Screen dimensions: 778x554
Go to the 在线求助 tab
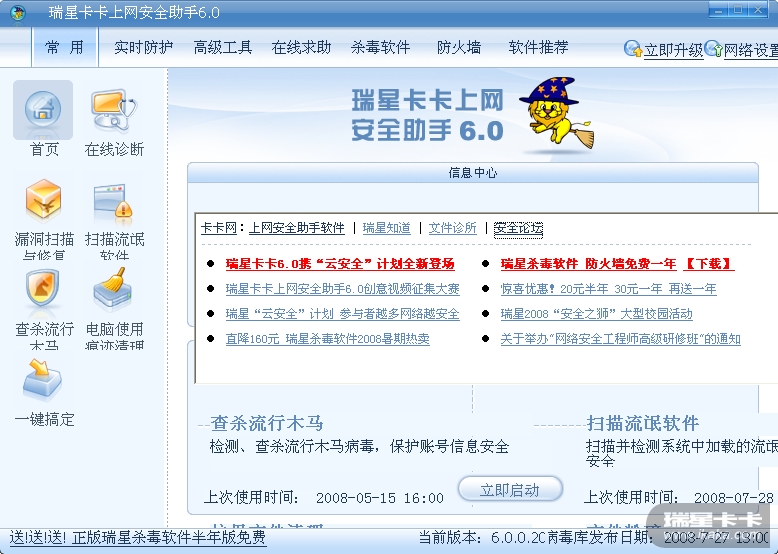301,48
